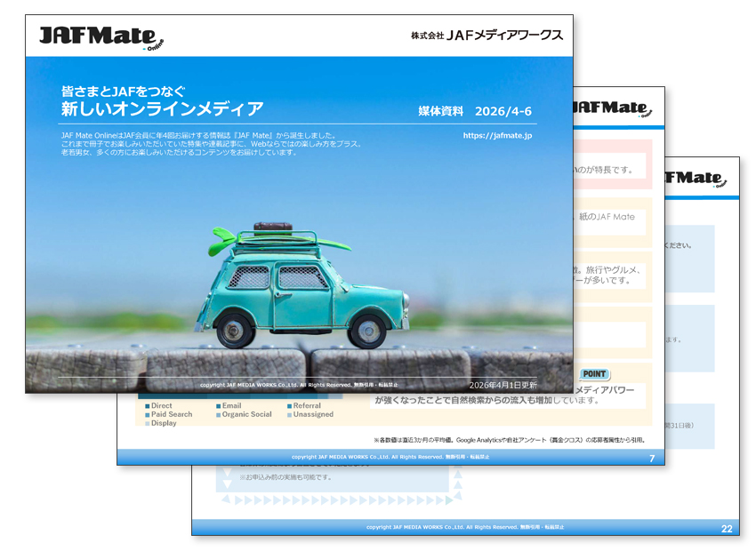The image size is (756, 551).
Task: Click the Unassigned legend entry
Action: tap(310, 414)
